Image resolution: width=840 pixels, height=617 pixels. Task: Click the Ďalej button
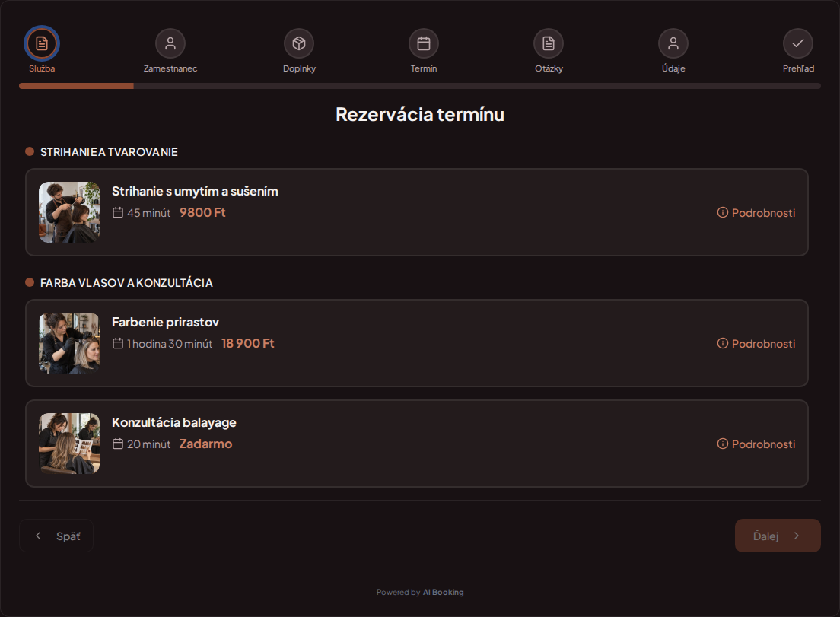pos(778,536)
